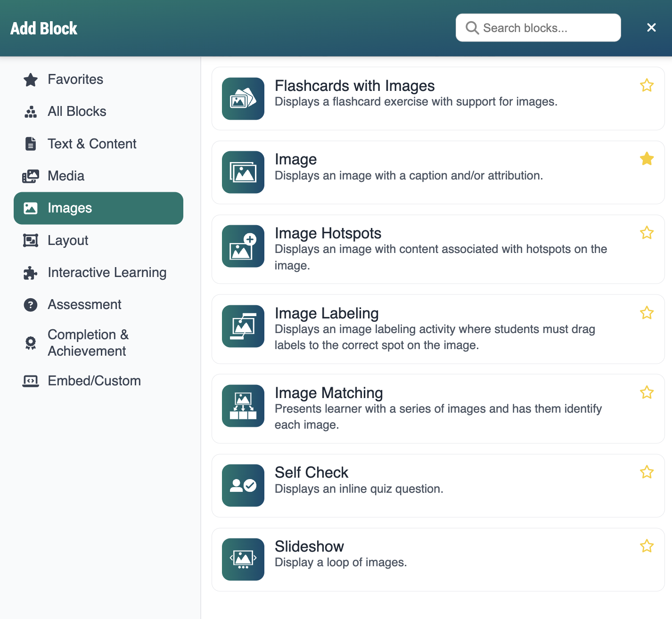672x619 pixels.
Task: Click 'Displays an inline quiz question.' text
Action: [359, 489]
